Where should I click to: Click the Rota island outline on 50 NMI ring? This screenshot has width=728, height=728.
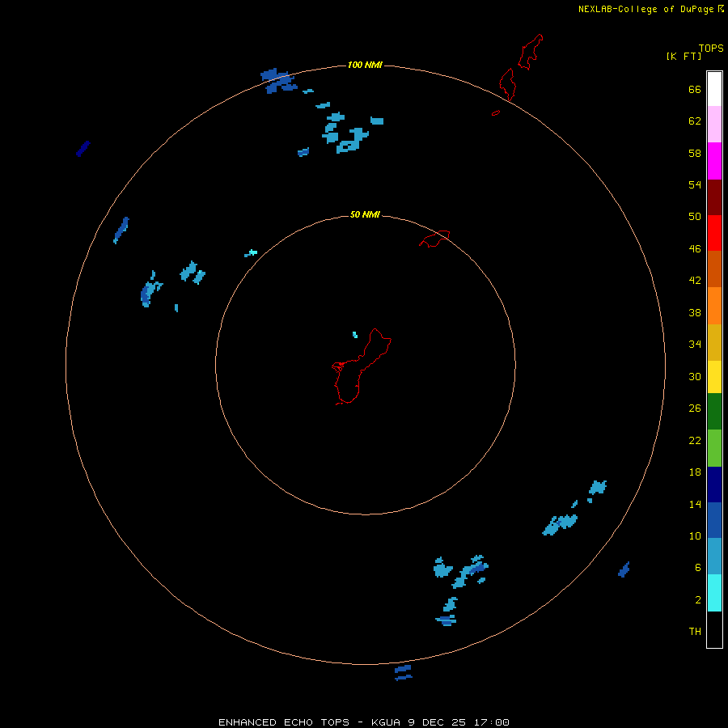[x=434, y=239]
